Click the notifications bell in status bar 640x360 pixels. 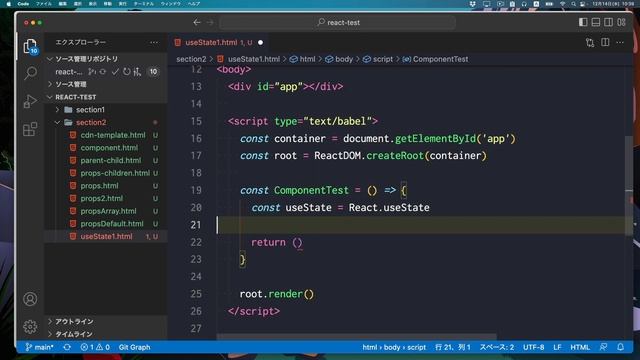coord(620,347)
